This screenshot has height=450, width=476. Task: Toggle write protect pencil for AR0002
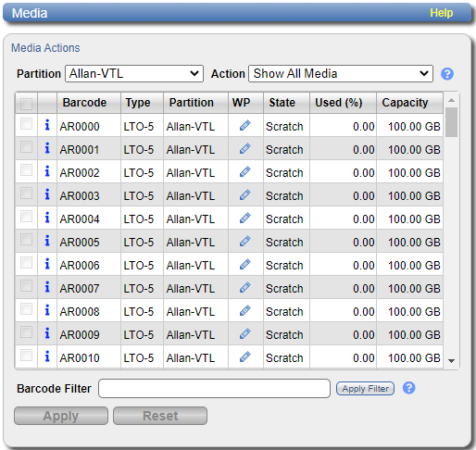(245, 171)
